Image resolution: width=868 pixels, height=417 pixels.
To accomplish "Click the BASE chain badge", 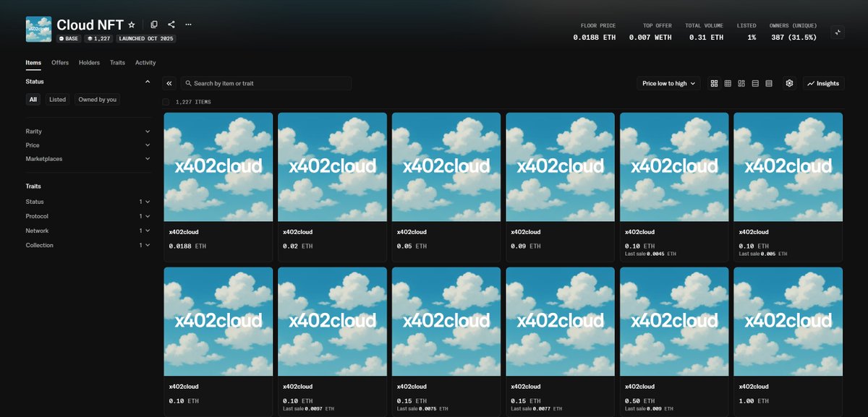I will [x=69, y=38].
